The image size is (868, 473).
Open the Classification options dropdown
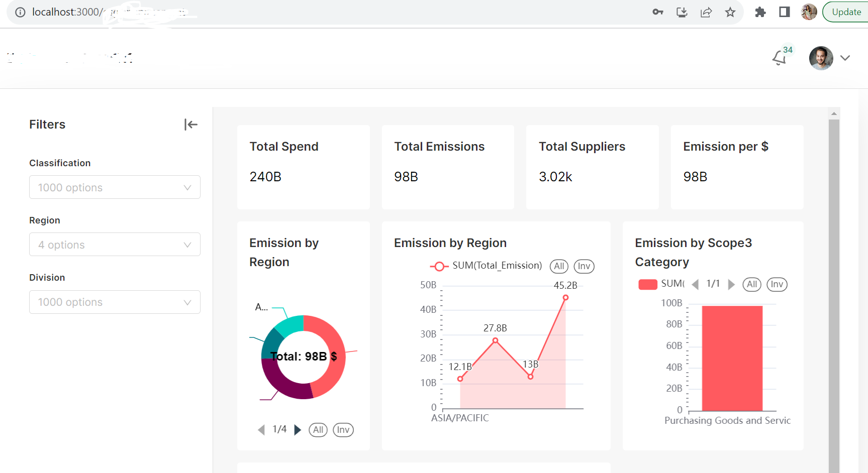(x=115, y=187)
